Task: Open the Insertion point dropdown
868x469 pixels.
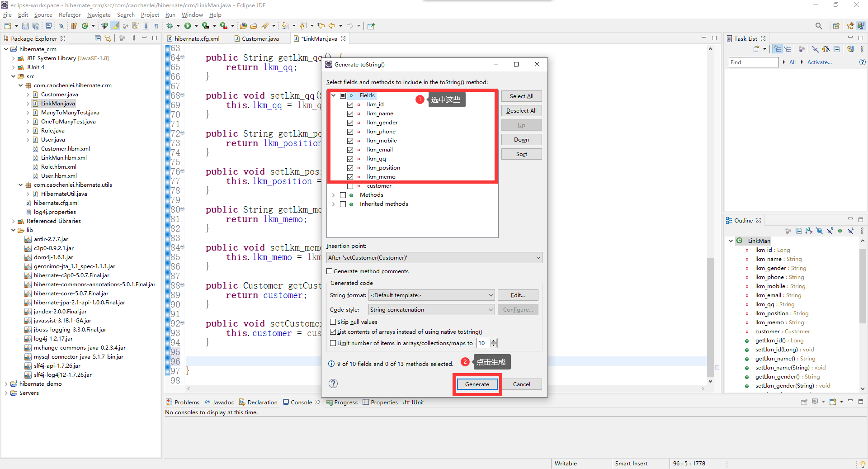Action: click(433, 257)
